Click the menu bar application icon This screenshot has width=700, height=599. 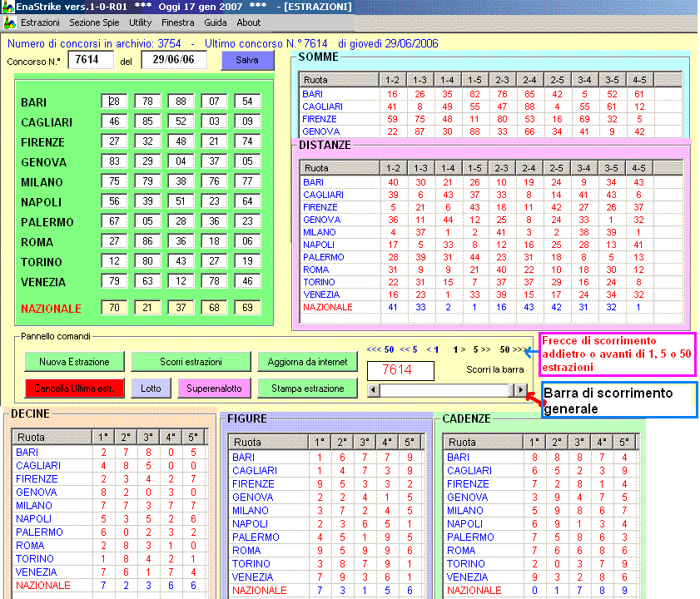pos(9,22)
